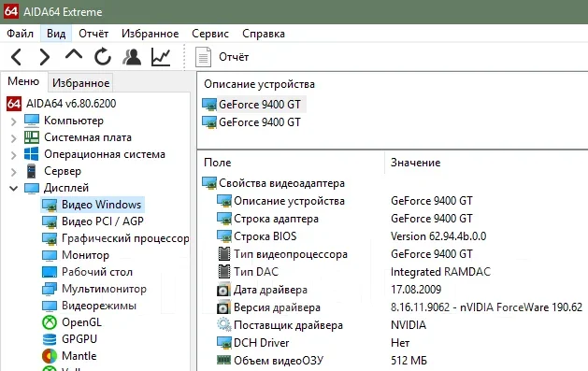Click the Отчёт document icon in toolbar

[x=203, y=57]
